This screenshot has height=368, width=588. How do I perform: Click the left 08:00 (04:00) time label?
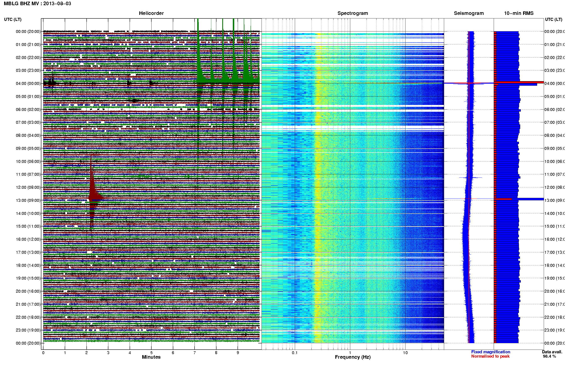point(28,135)
